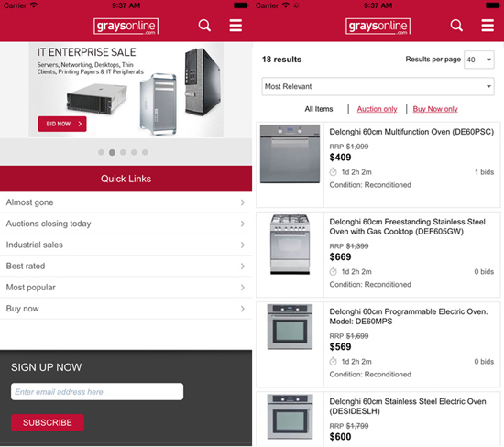Select the fifth carousel dot
Viewport: 504px width, 447px height.
tap(145, 152)
